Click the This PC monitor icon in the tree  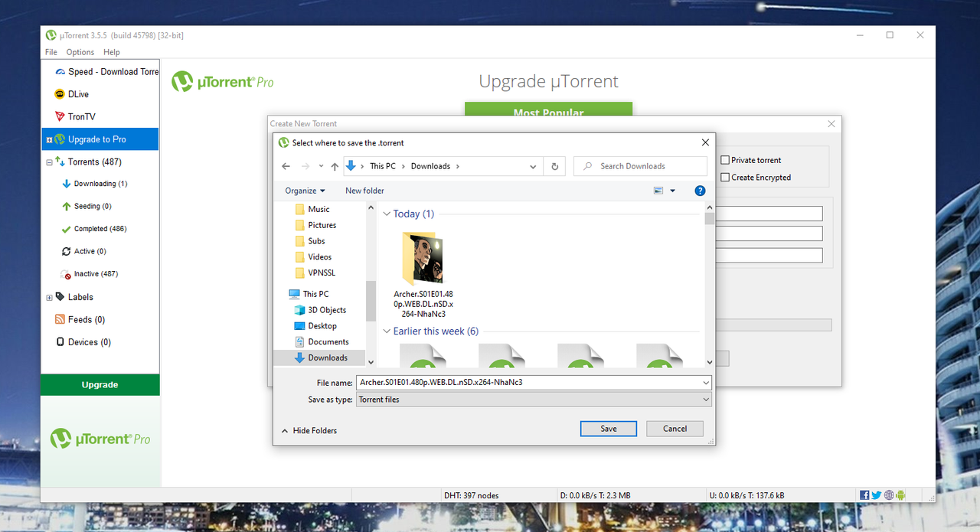point(295,294)
